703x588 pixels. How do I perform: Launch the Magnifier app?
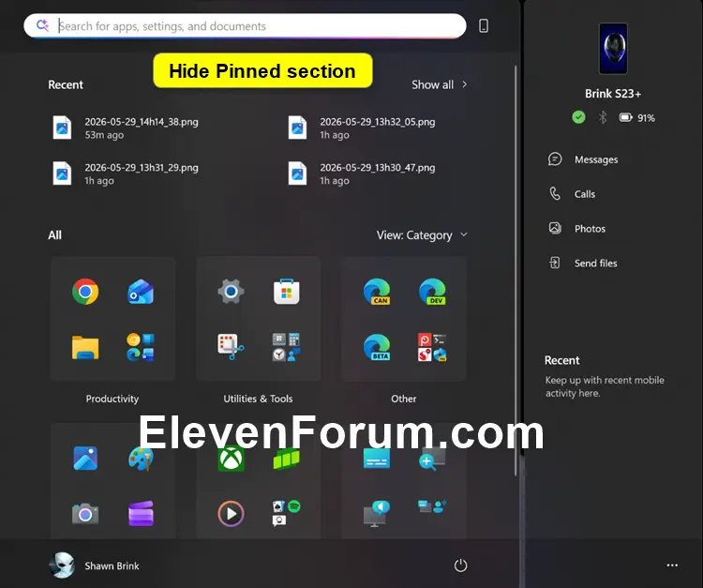click(x=432, y=459)
